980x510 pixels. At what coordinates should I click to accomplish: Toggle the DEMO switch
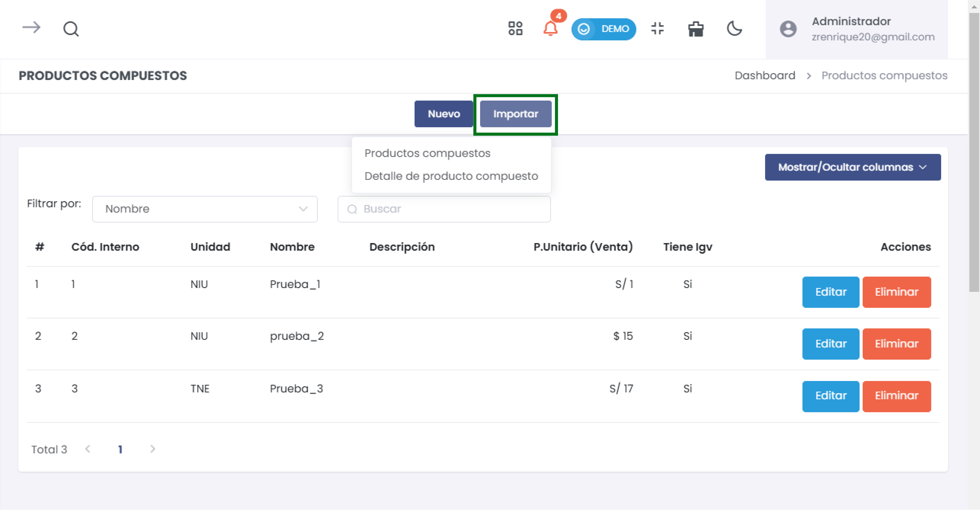[603, 29]
